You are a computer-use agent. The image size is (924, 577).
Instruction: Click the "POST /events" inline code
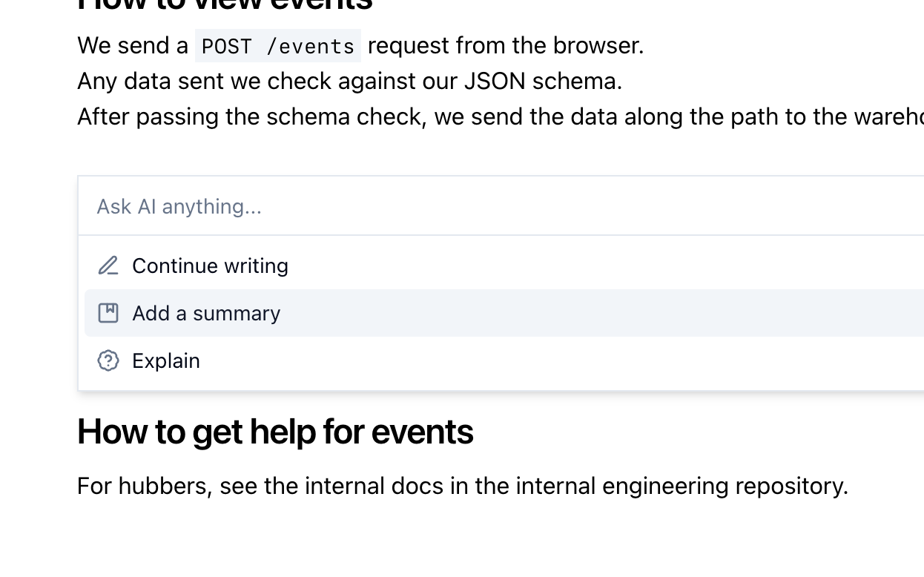[278, 46]
